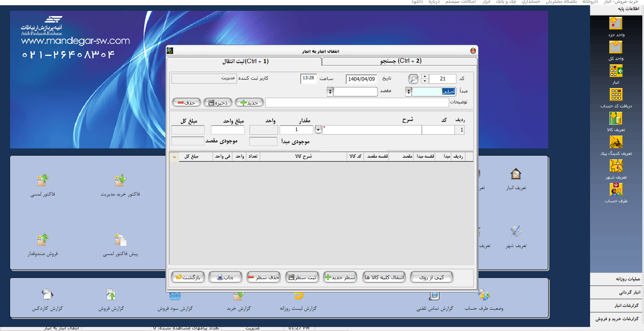This screenshot has width=644, height=331.
Task: Open پیش فاکتور لمسی icon
Action: pos(120,240)
